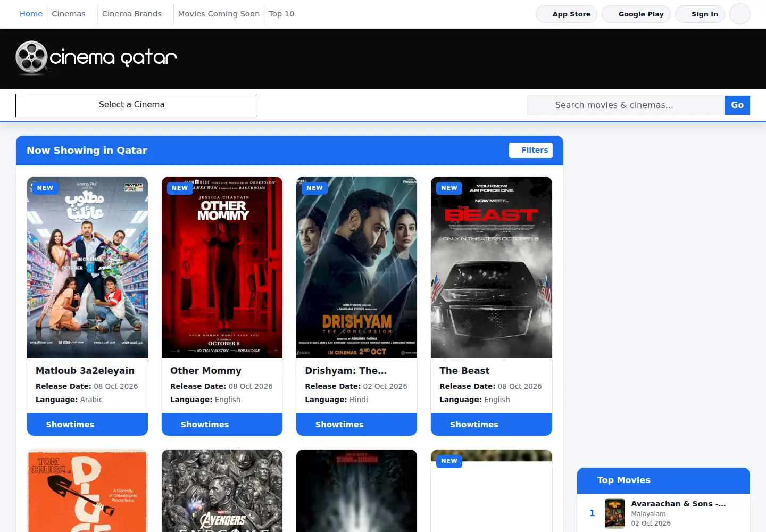766x532 pixels.
Task: Go to the Home page link
Action: [x=31, y=14]
